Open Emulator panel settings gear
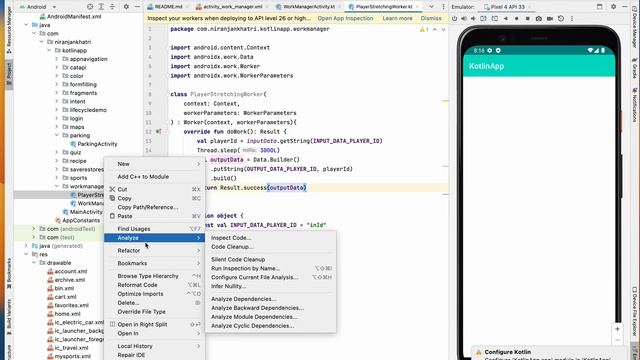 [613, 7]
